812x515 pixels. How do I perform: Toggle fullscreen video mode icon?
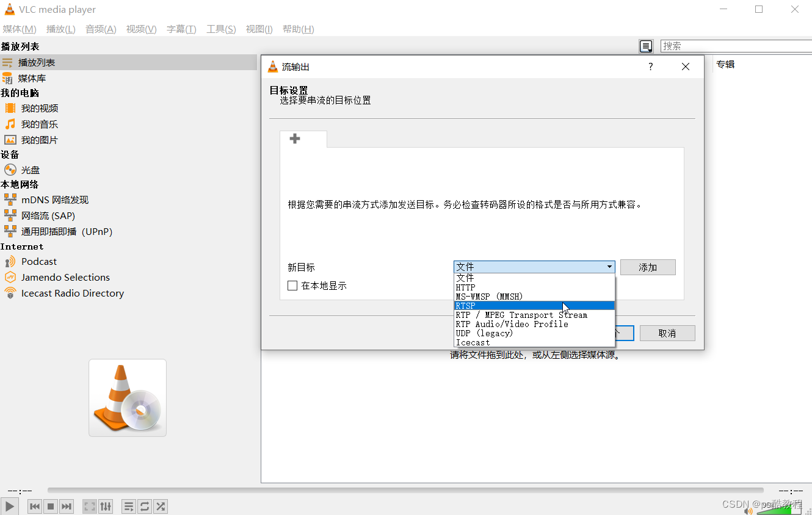tap(90, 506)
